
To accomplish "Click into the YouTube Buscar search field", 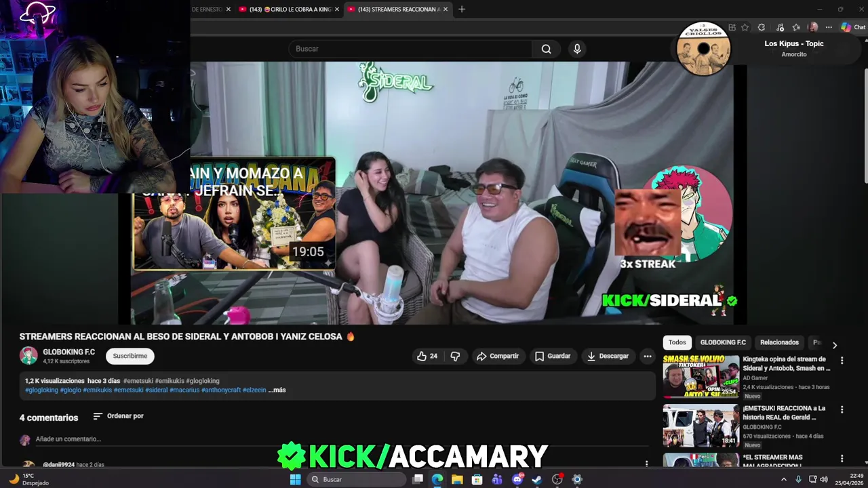I will [410, 49].
